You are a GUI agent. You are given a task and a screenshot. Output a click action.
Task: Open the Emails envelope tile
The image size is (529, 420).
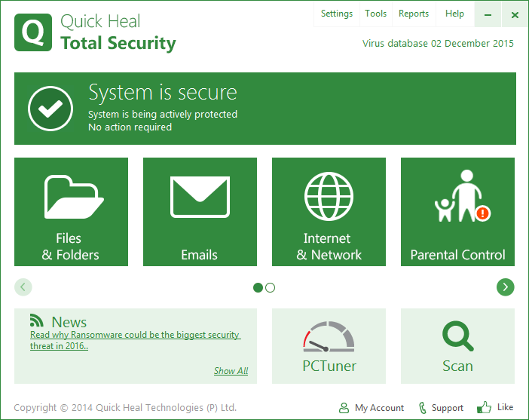pyautogui.click(x=200, y=212)
